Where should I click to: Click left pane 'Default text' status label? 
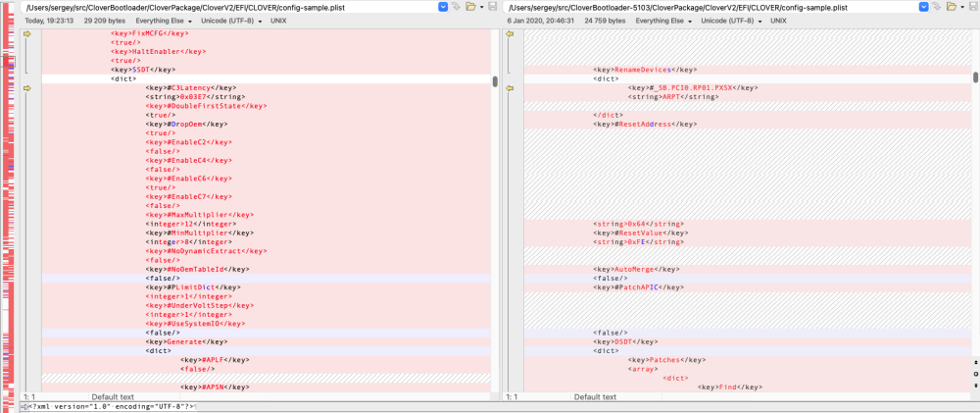coord(113,396)
